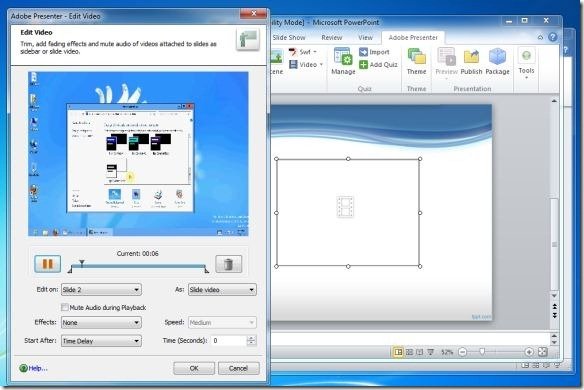Expand the Tools dropdown arrow
This screenshot has width=584, height=390.
(526, 78)
